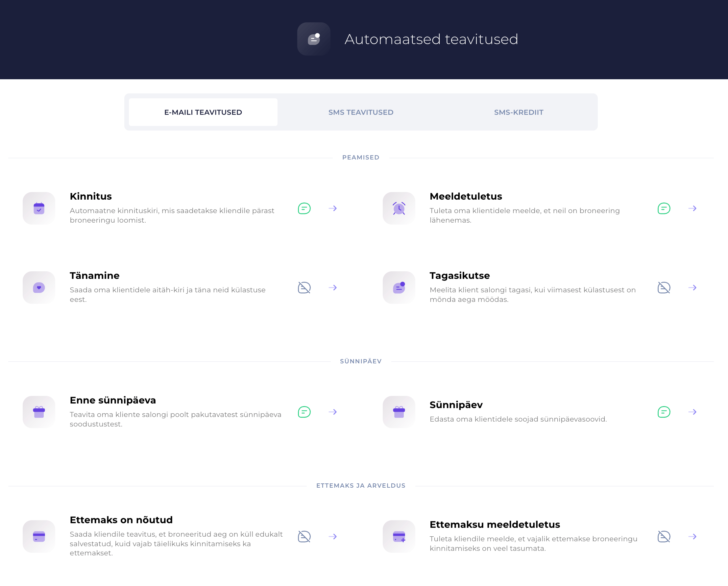
Task: Open Meeldetuletus settings via arrow
Action: point(692,208)
